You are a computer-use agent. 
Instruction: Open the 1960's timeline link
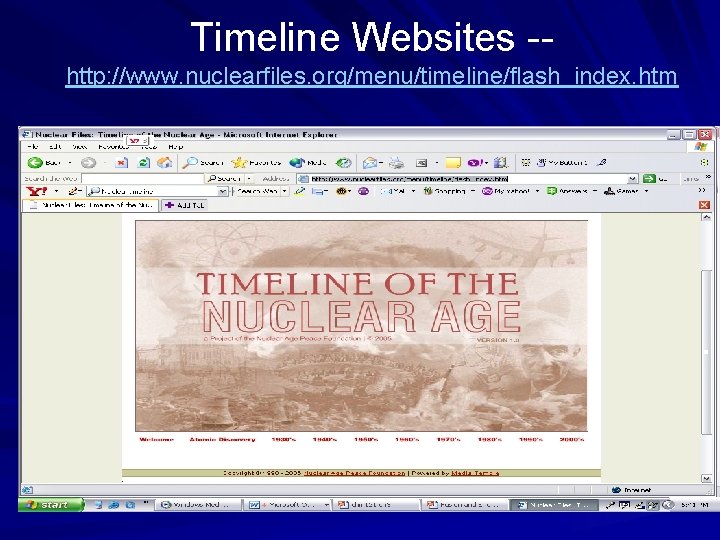[x=407, y=440]
